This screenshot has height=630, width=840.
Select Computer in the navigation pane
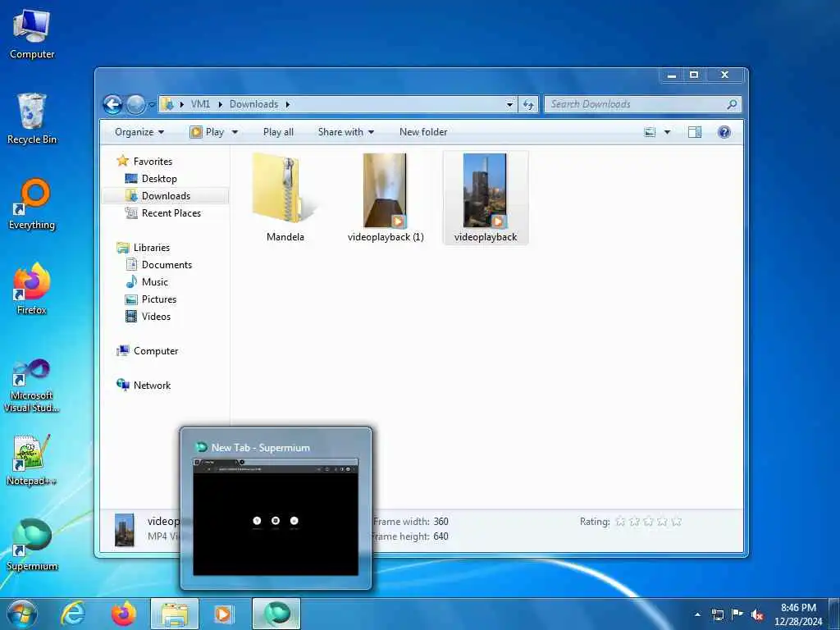[x=155, y=351]
